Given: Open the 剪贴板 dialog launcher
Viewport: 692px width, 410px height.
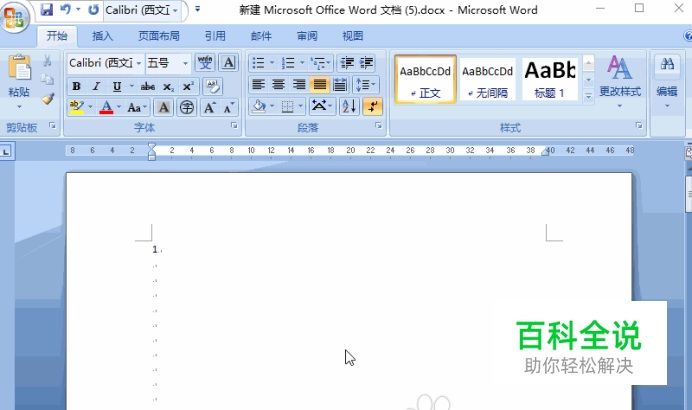Looking at the screenshot, I should tap(53, 126).
